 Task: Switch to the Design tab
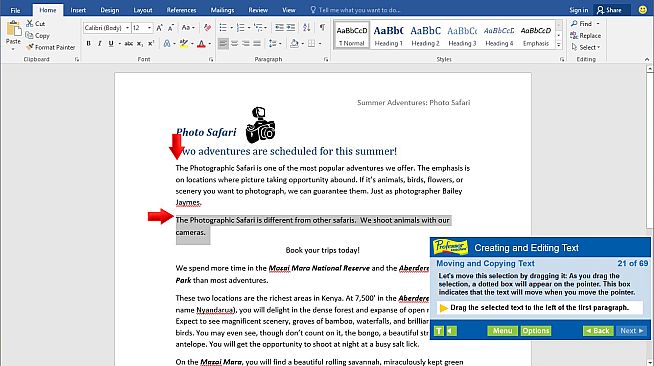(110, 10)
